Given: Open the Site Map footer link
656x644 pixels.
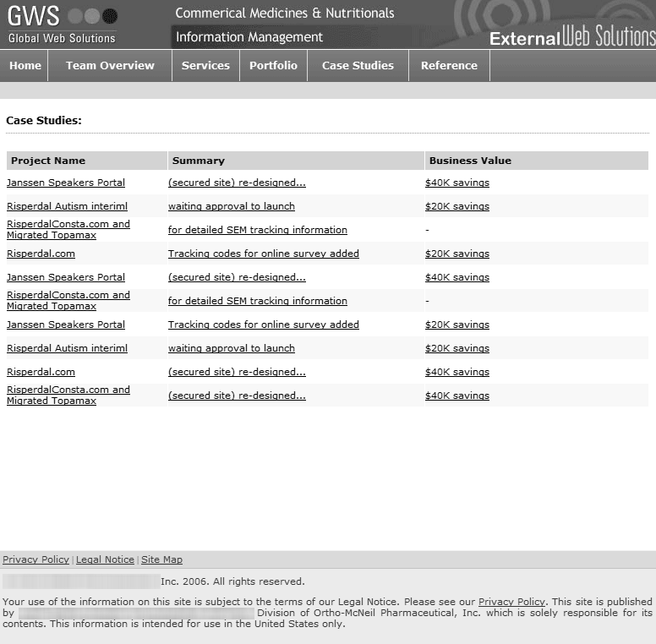Looking at the screenshot, I should (161, 559).
